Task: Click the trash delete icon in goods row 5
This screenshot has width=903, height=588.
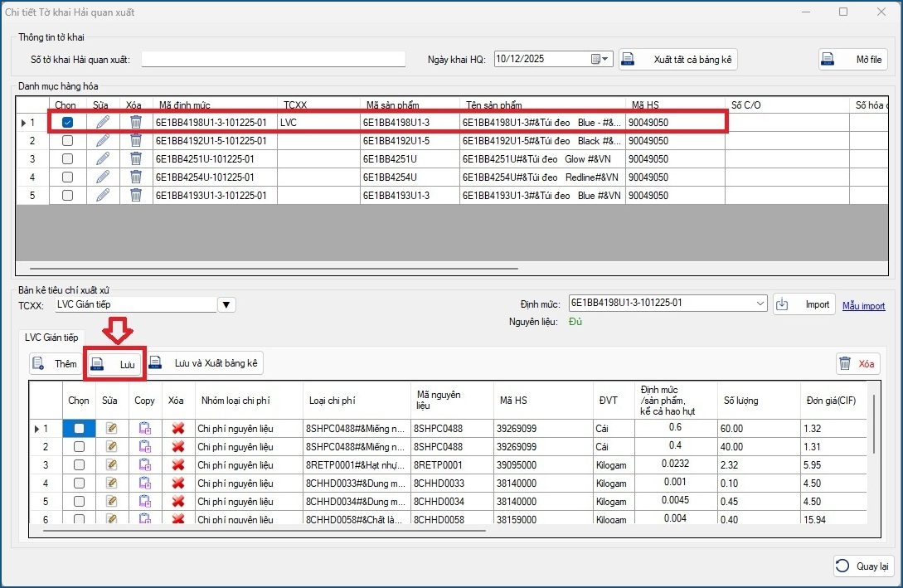Action: point(136,196)
